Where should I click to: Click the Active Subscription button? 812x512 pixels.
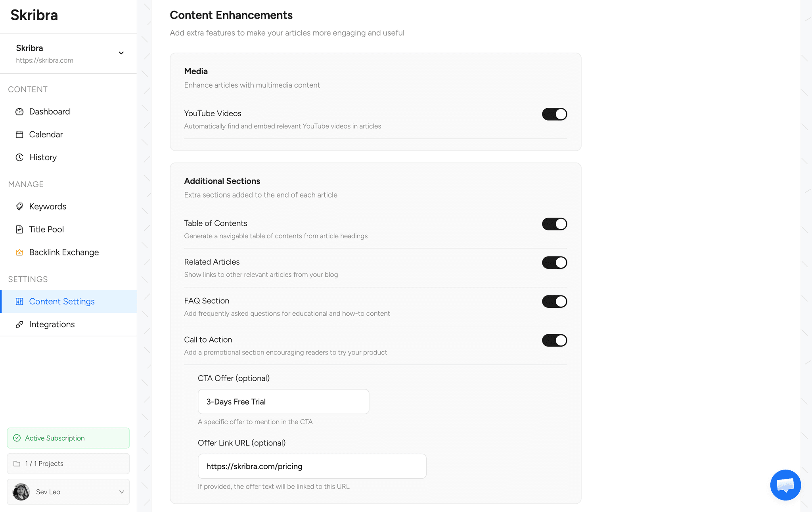point(68,438)
